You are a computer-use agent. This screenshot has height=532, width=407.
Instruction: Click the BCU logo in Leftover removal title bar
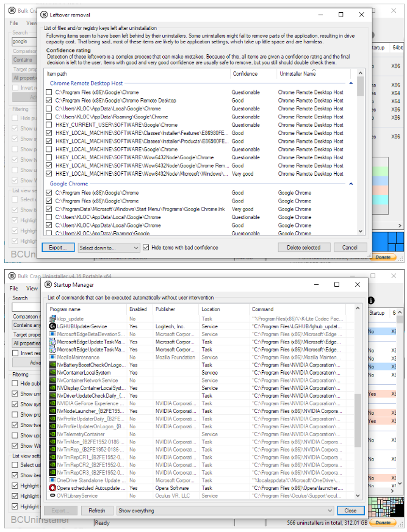pyautogui.click(x=44, y=15)
